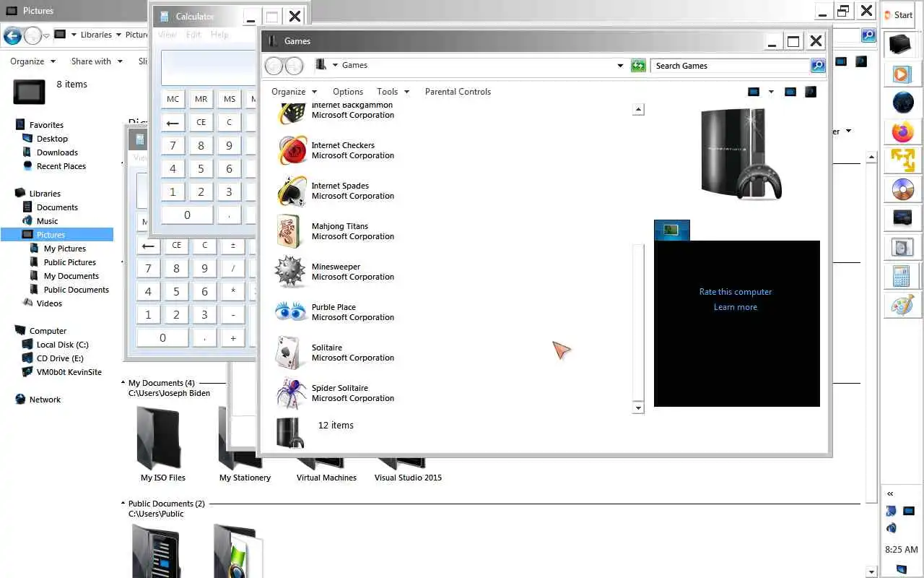This screenshot has height=578, width=924.
Task: Open Spider Solitaire spider icon
Action: click(292, 393)
